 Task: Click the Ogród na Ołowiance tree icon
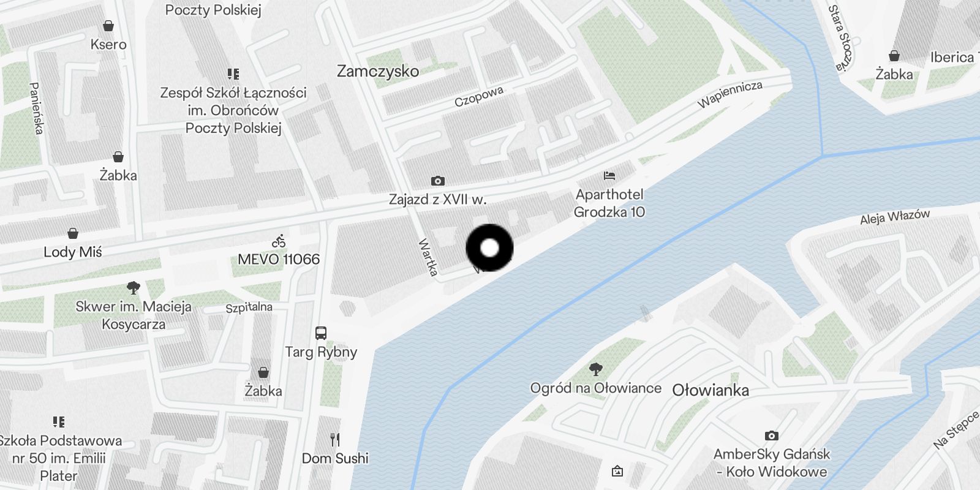(x=595, y=369)
